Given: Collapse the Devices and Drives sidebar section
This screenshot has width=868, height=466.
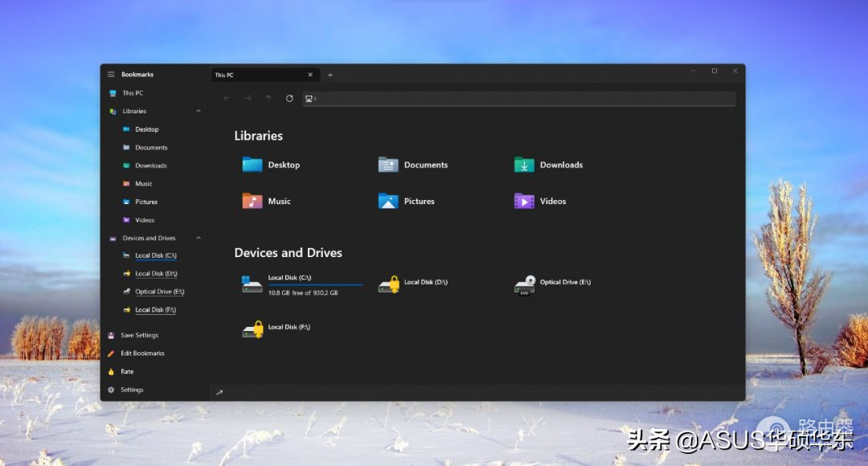Looking at the screenshot, I should click(x=199, y=238).
